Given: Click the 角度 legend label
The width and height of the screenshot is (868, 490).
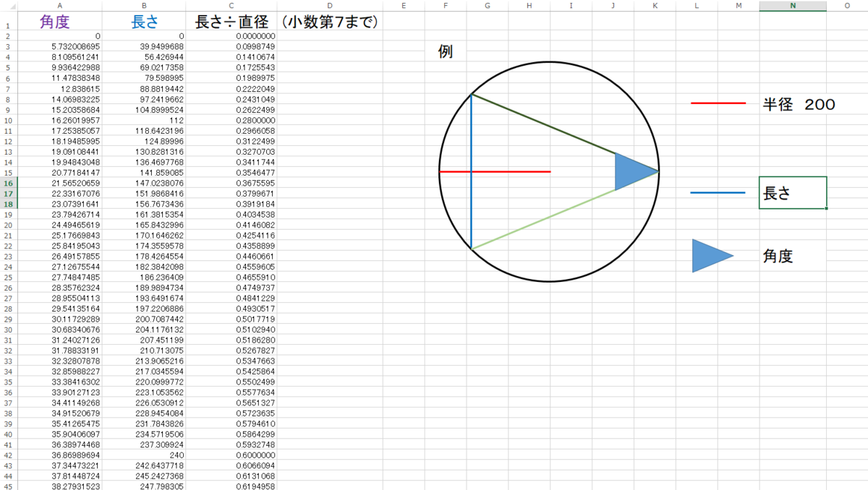Looking at the screenshot, I should [778, 256].
